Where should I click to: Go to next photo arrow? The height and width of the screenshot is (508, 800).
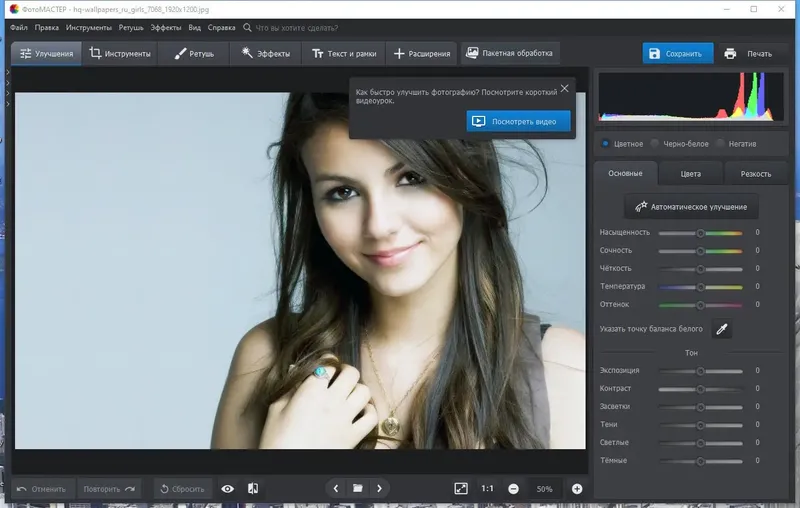[x=379, y=489]
